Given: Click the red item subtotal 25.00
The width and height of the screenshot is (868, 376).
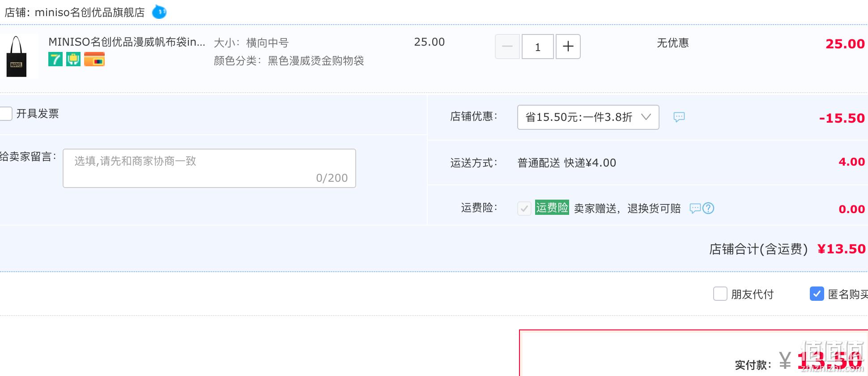Looking at the screenshot, I should click(845, 44).
